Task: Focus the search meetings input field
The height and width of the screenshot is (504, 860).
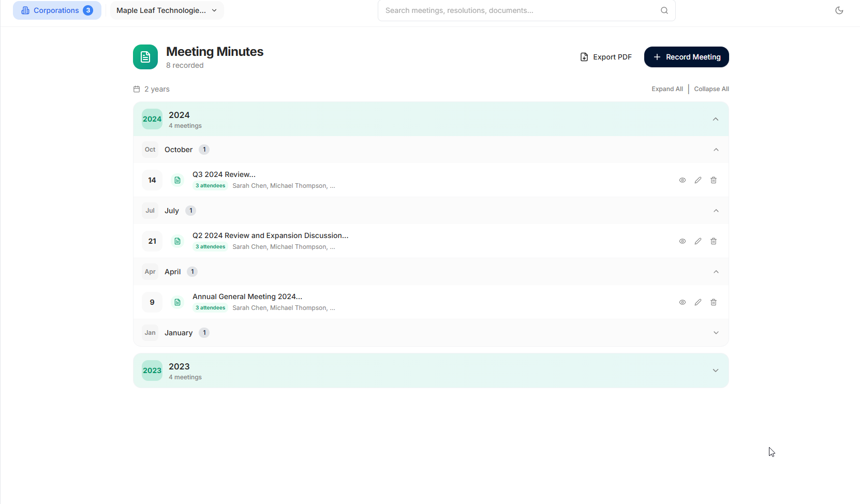Action: click(x=520, y=10)
